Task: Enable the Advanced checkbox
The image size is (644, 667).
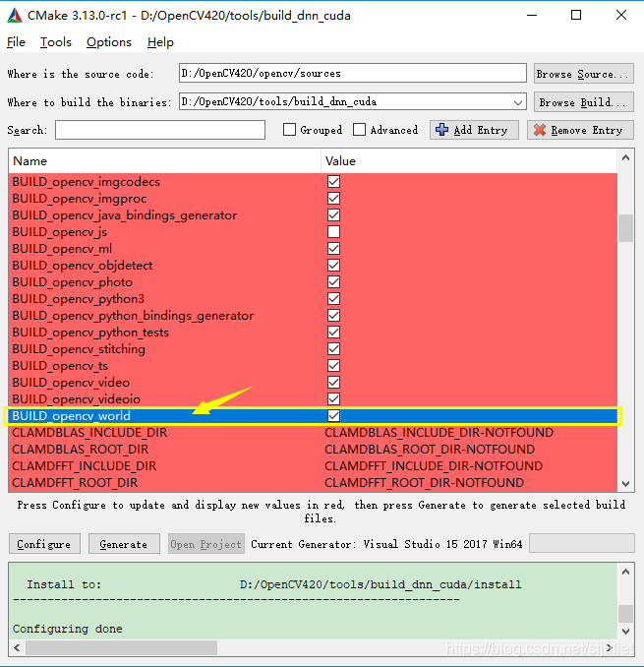Action: coord(359,129)
